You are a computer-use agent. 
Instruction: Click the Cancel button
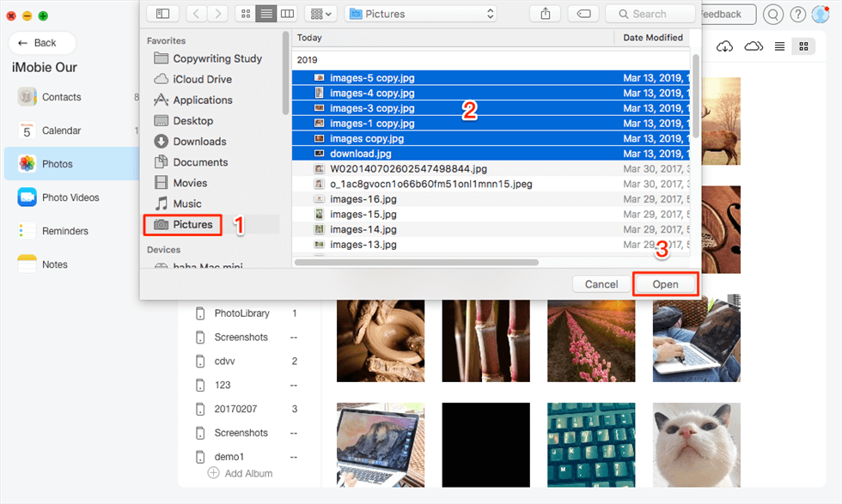[x=601, y=284]
